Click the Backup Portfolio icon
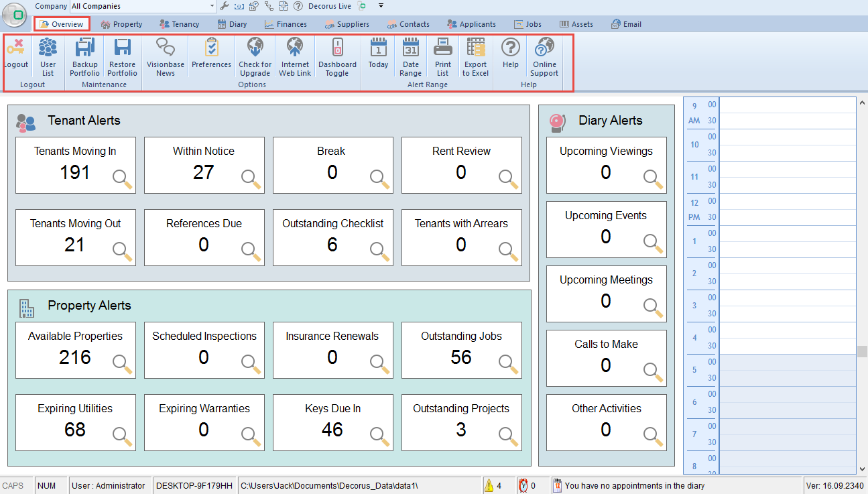The height and width of the screenshot is (494, 868). pos(84,49)
